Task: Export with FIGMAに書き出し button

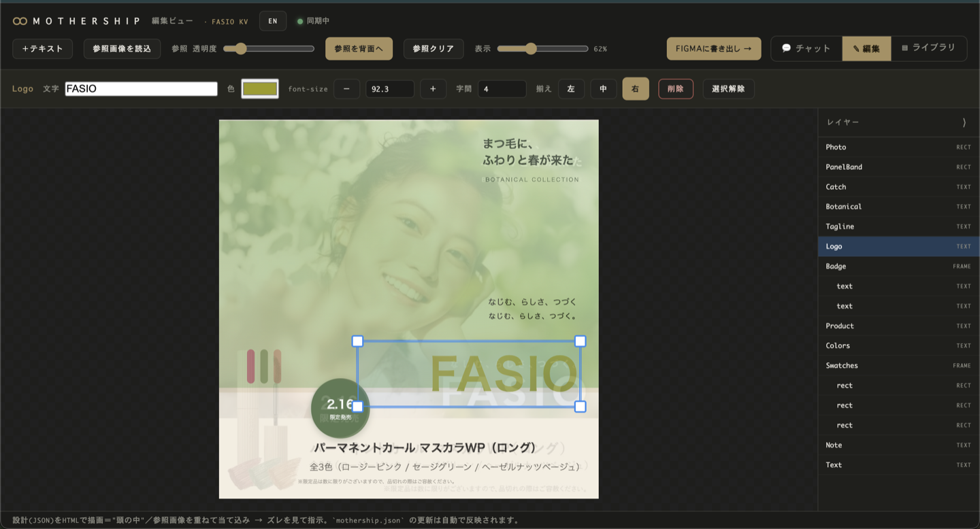Action: 714,49
